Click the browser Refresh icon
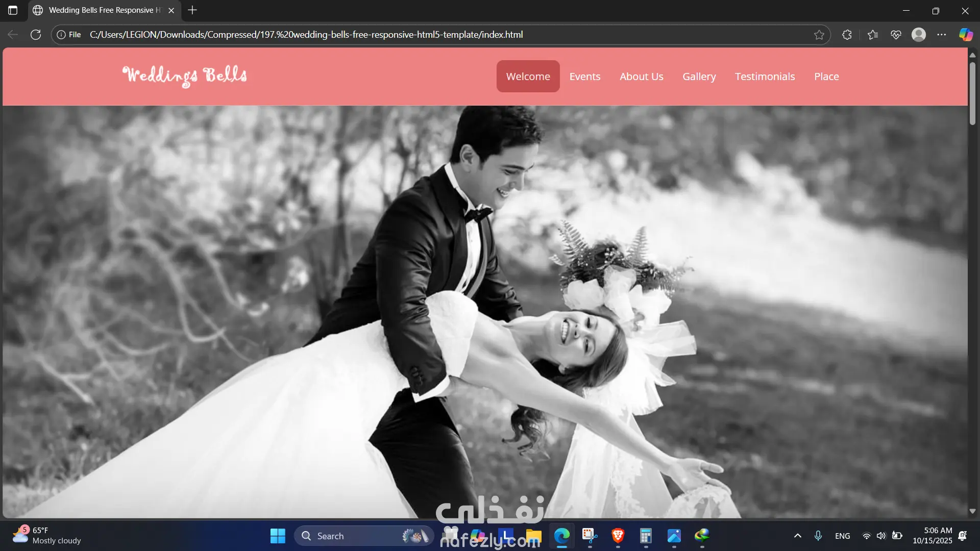Image resolution: width=980 pixels, height=551 pixels. pos(36,35)
